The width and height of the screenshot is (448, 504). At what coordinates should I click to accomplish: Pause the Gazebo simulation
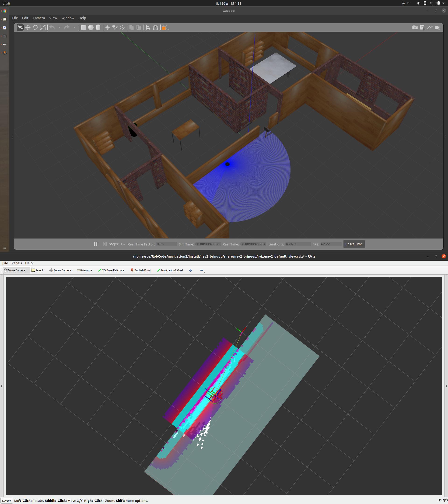96,244
